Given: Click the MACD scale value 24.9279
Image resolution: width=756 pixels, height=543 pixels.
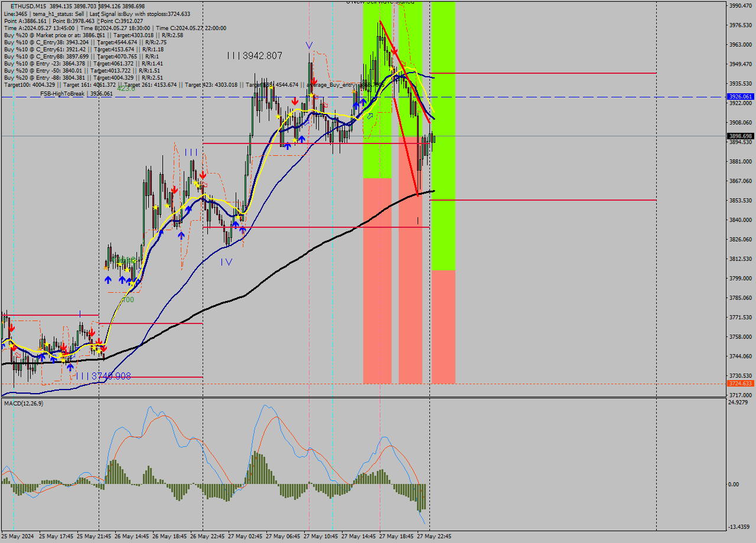Looking at the screenshot, I should [739, 403].
